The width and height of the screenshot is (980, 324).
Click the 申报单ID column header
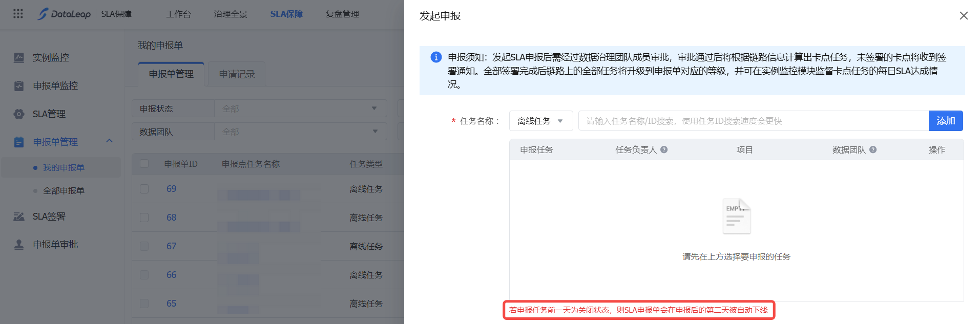[x=181, y=164]
